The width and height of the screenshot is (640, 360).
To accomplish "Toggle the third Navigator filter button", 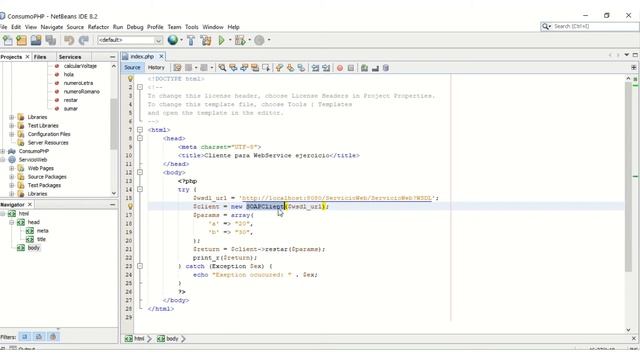I will [53, 337].
